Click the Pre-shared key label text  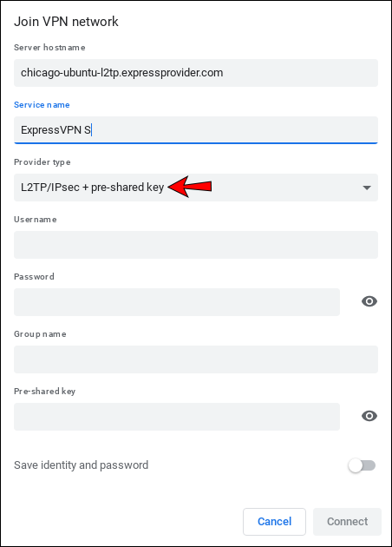click(x=44, y=392)
